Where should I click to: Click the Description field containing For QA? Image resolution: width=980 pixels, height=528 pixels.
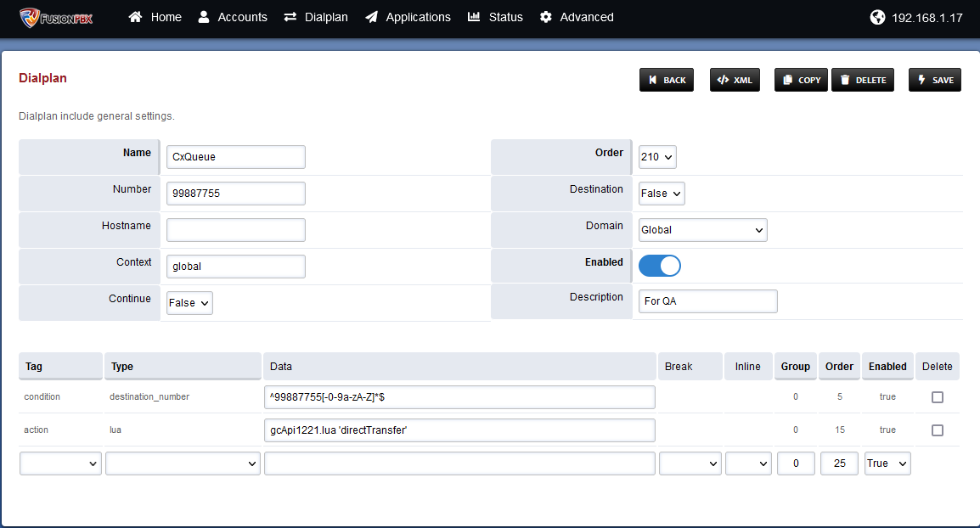pos(707,301)
